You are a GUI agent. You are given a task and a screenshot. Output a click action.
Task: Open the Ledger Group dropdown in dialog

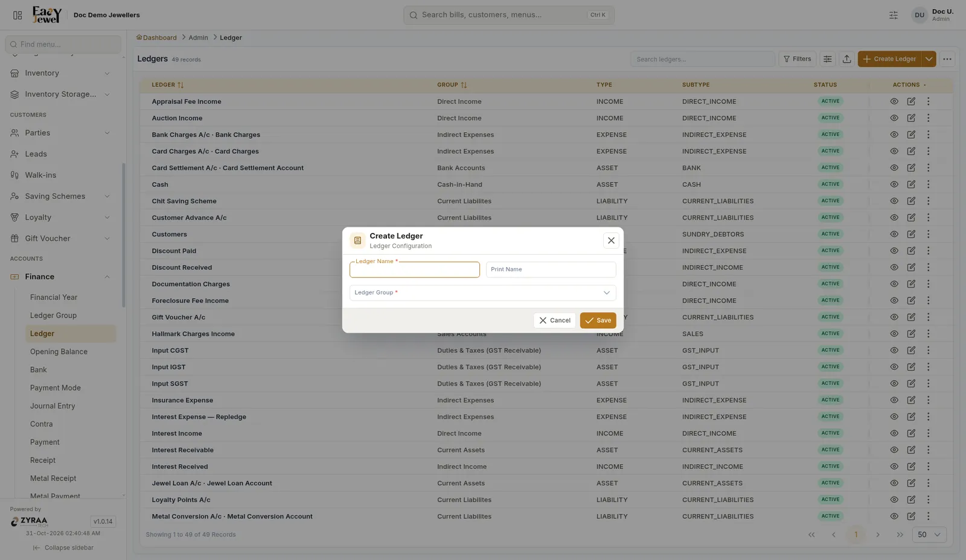483,293
